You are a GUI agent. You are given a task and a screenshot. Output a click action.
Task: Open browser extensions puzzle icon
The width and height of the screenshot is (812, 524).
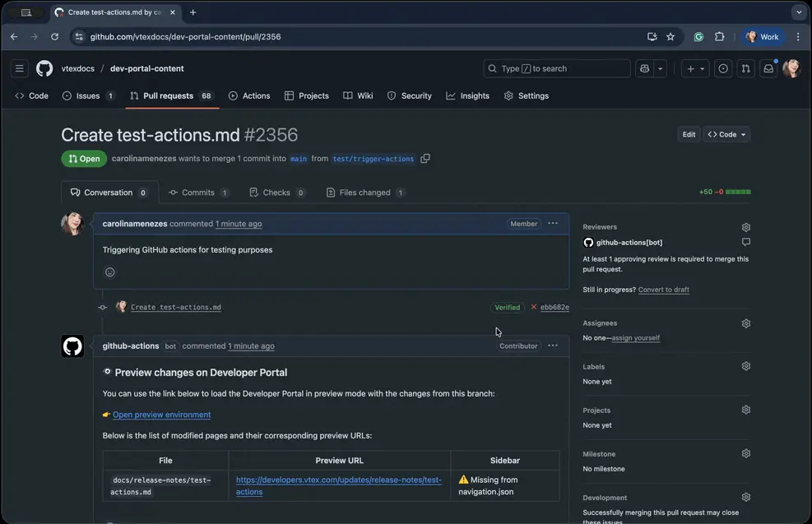[x=719, y=37]
